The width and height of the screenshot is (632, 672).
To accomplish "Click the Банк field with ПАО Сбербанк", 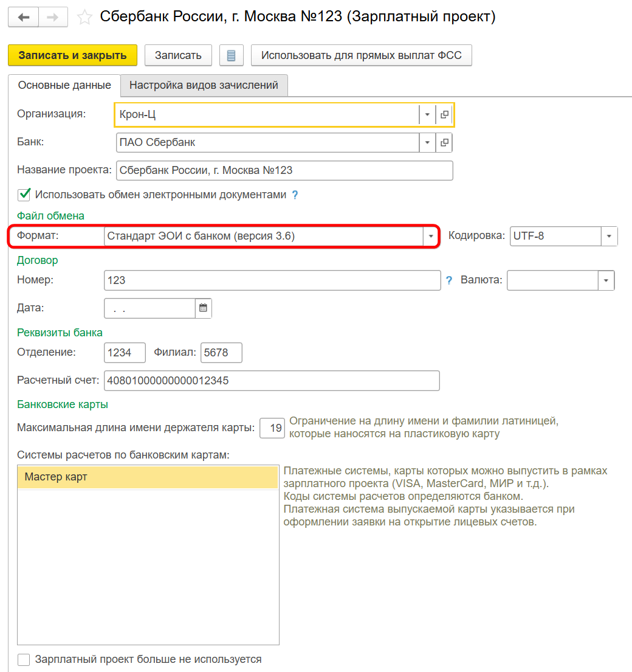I will tap(267, 142).
